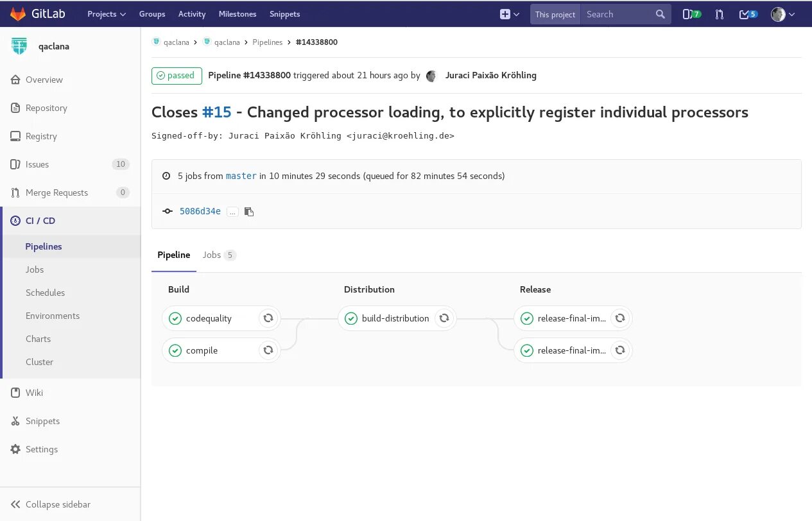Screen dimensions: 812x521
Task: Retry the compile job
Action: (x=268, y=350)
